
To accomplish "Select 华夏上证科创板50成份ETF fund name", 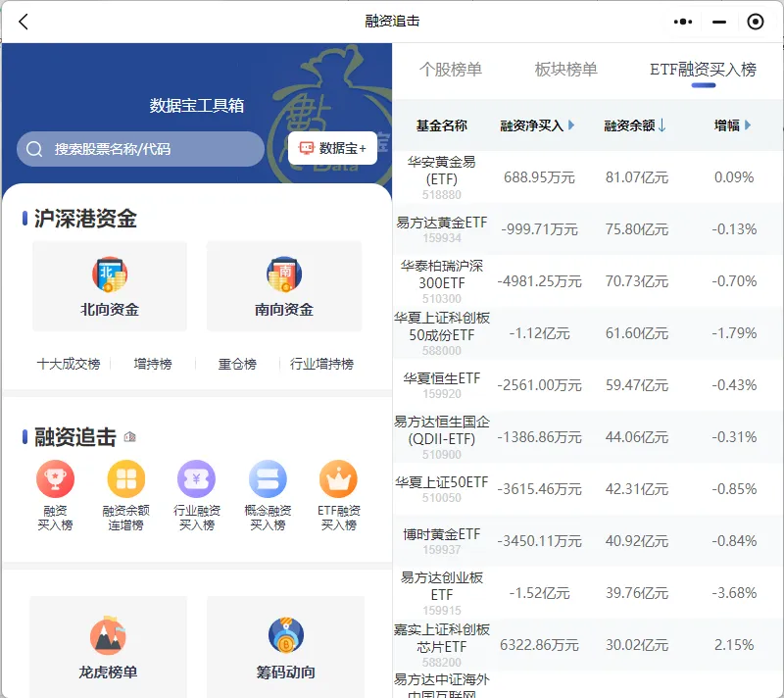I will 442,326.
